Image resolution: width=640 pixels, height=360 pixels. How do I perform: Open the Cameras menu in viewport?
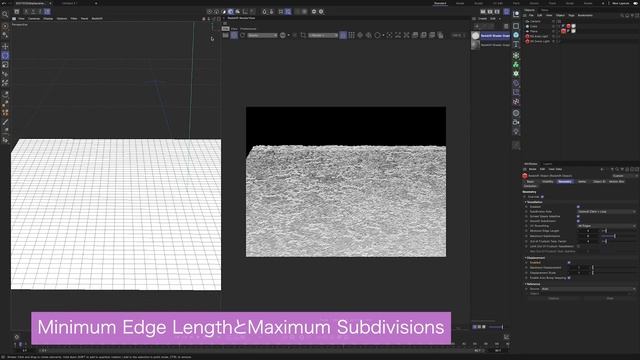point(34,18)
